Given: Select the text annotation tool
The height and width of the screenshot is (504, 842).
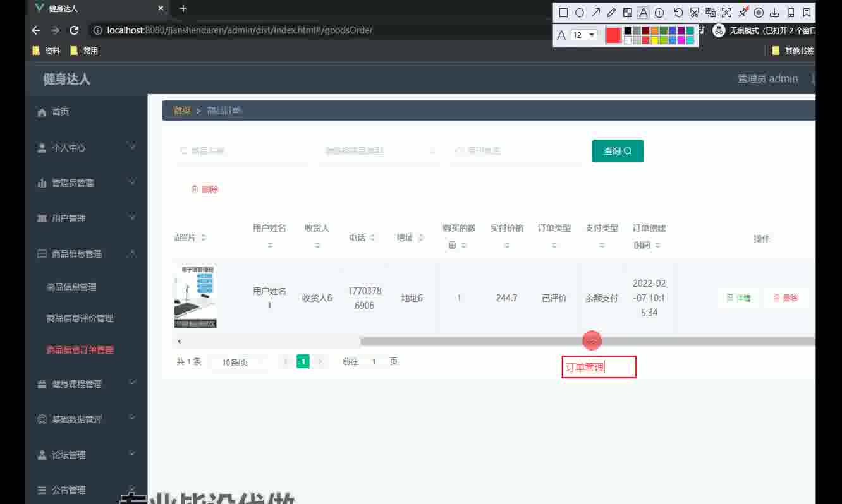Looking at the screenshot, I should pyautogui.click(x=643, y=13).
